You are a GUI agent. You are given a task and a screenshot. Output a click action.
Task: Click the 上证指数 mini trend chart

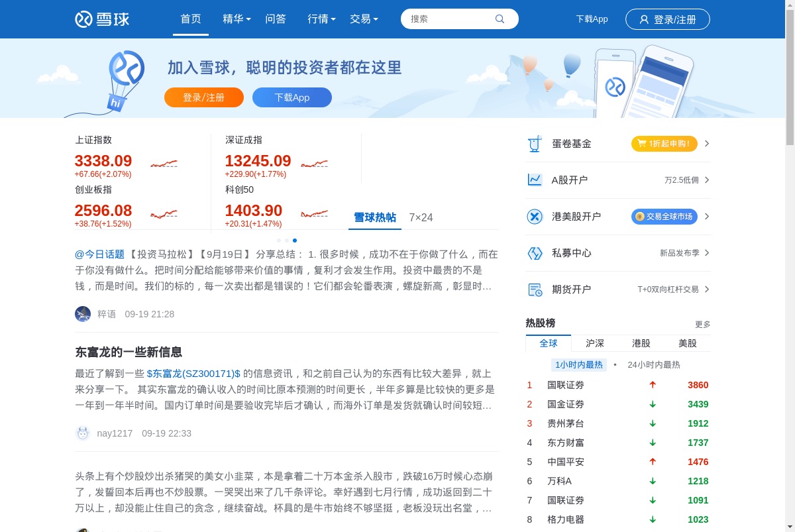point(164,163)
